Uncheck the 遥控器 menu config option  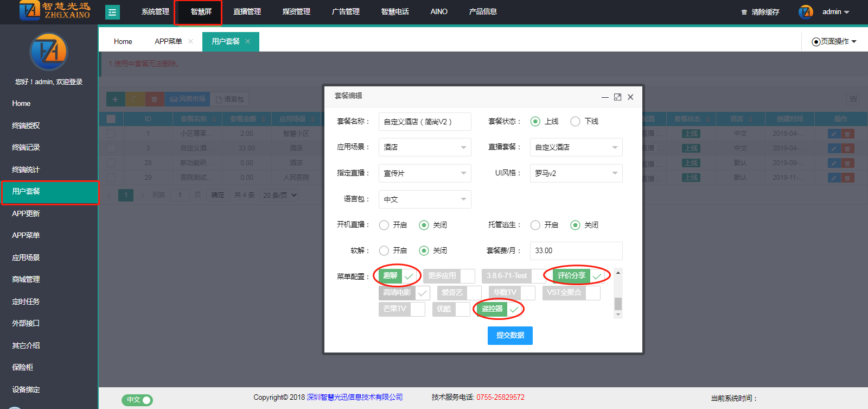coord(514,309)
